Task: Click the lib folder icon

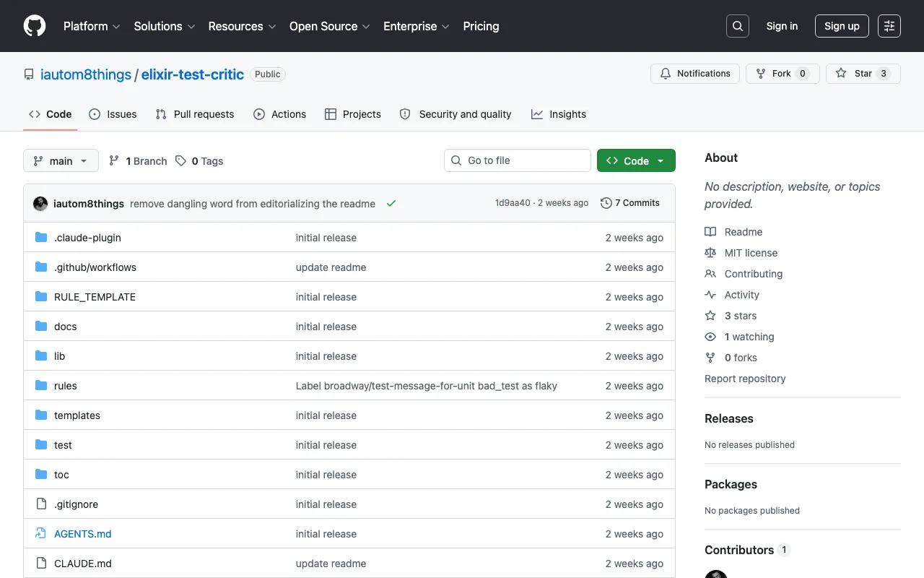Action: coord(41,356)
